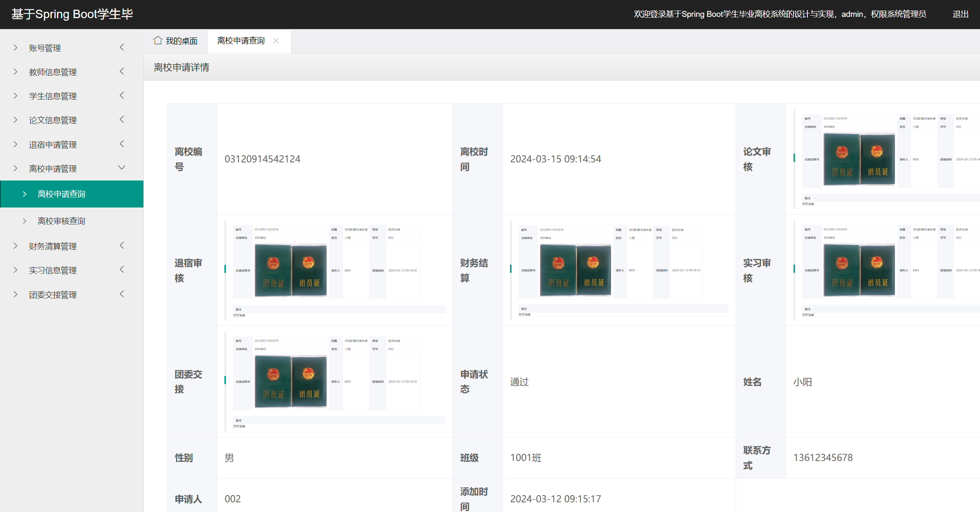The image size is (980, 512).
Task: Expand 实习信息管理 using right chevron
Action: 122,270
